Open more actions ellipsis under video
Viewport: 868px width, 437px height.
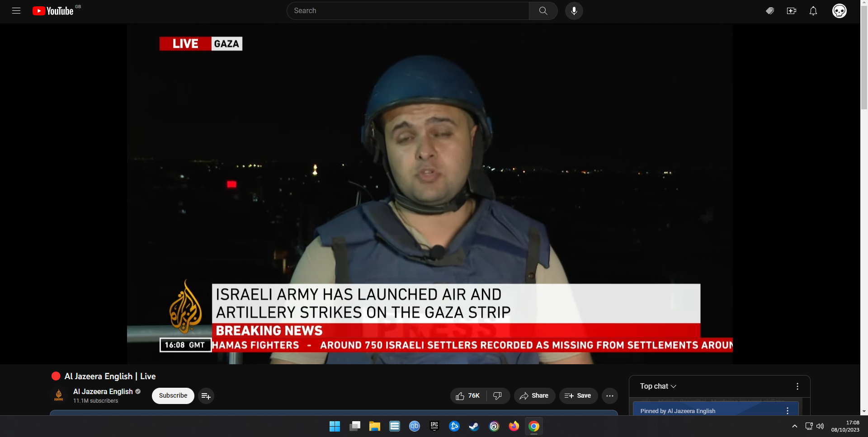click(x=609, y=396)
